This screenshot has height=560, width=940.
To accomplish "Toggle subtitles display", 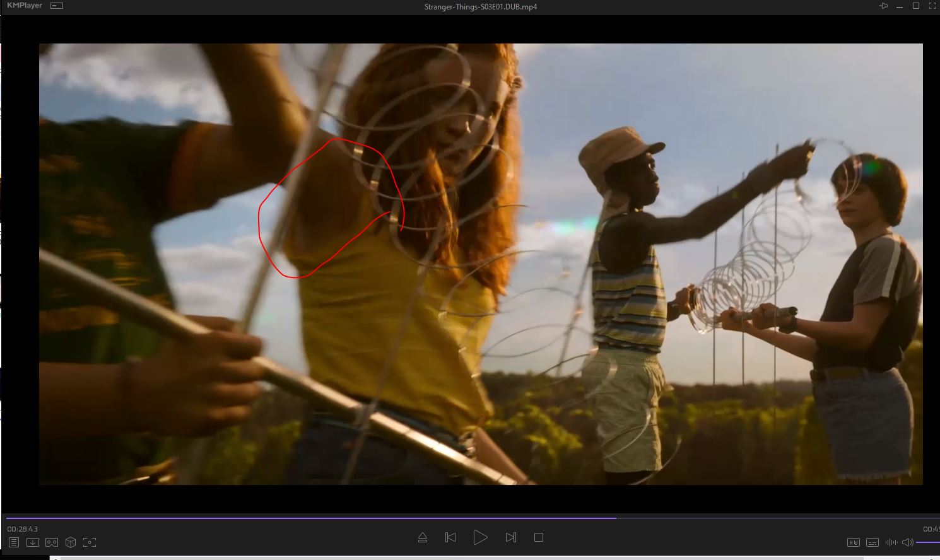I will 872,542.
